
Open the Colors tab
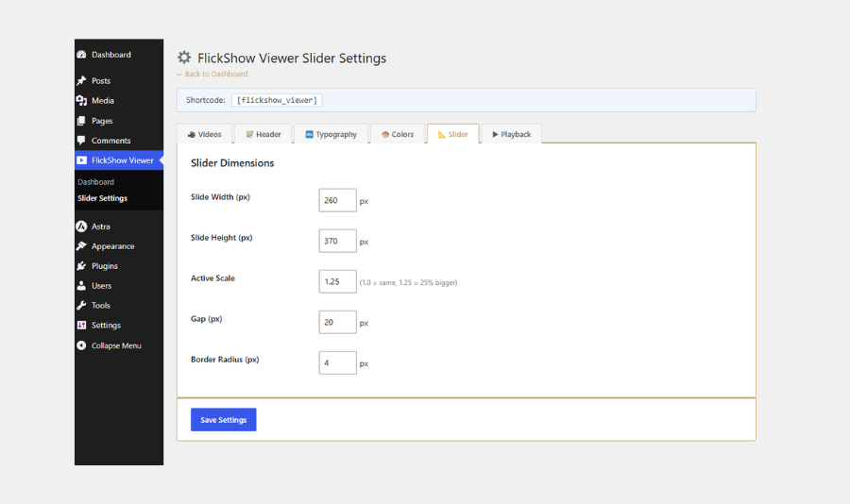point(398,134)
